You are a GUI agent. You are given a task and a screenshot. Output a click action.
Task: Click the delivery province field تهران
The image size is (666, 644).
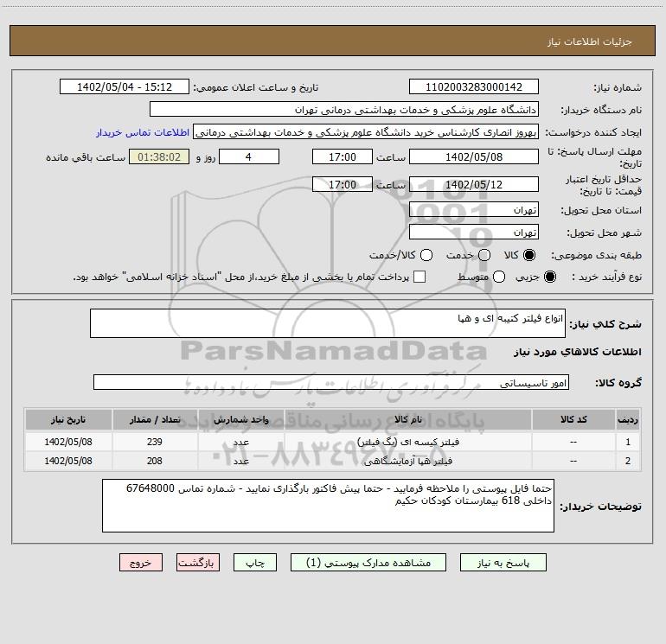474,210
